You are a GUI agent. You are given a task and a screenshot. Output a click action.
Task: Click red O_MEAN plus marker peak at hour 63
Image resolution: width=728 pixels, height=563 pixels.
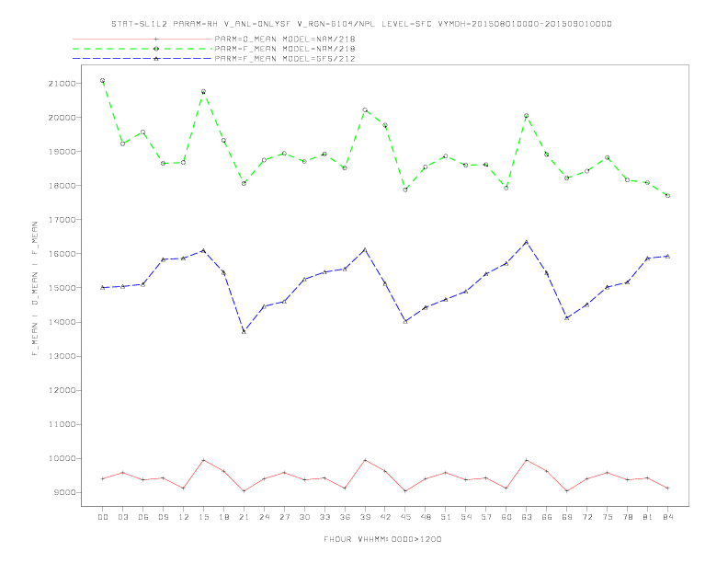pos(527,460)
